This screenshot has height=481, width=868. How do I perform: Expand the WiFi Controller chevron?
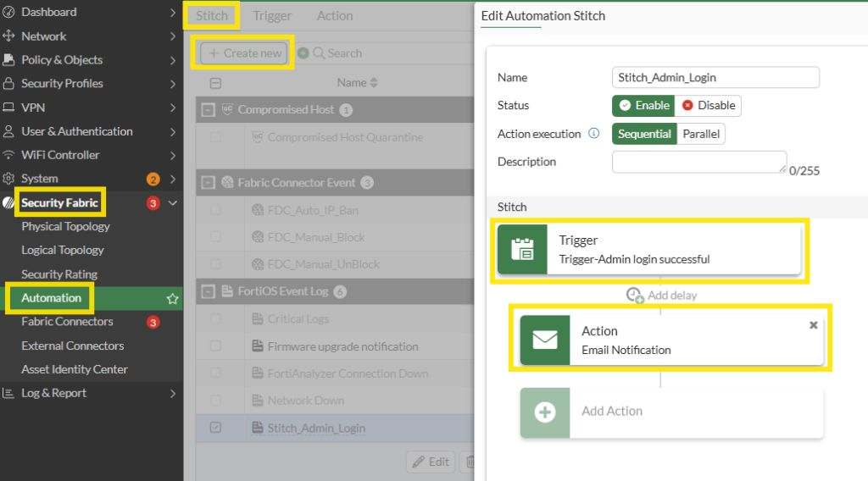(x=173, y=155)
